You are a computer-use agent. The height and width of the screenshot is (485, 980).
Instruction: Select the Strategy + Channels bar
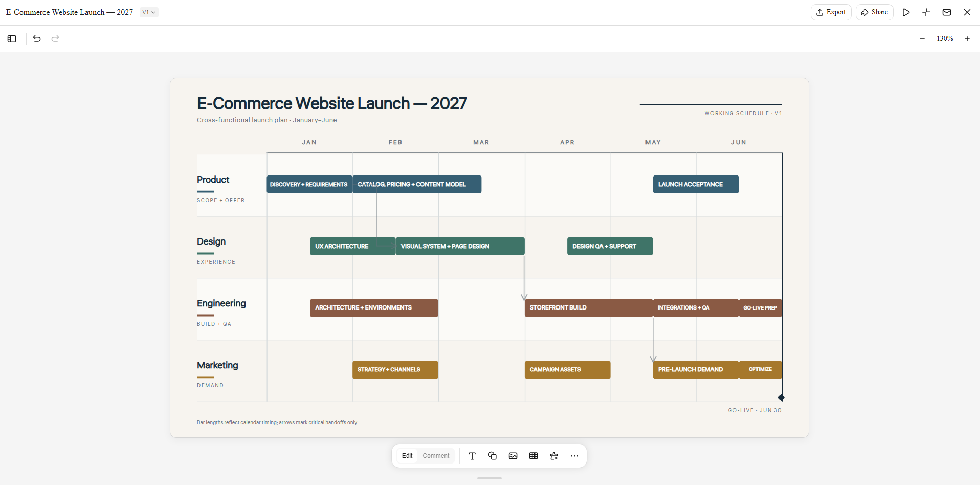pos(395,370)
